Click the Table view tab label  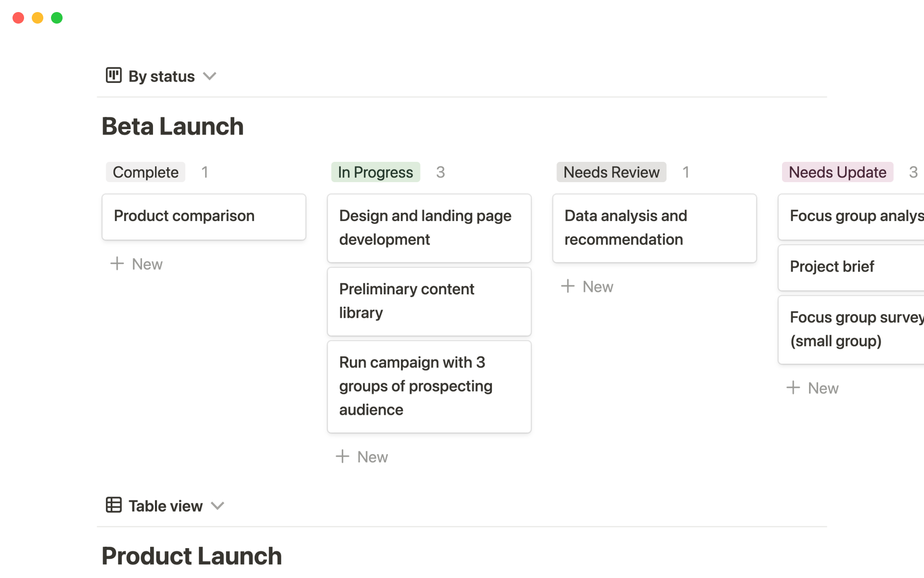166,506
